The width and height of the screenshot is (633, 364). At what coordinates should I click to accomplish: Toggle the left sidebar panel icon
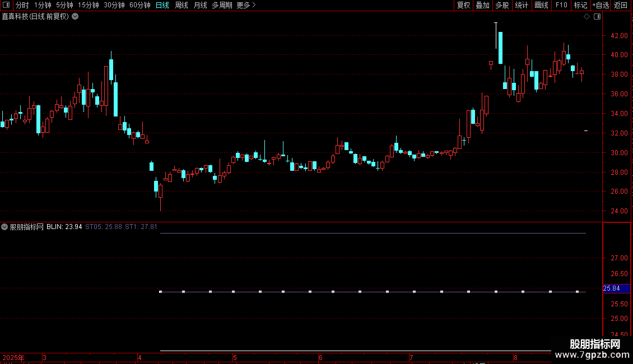point(6,5)
